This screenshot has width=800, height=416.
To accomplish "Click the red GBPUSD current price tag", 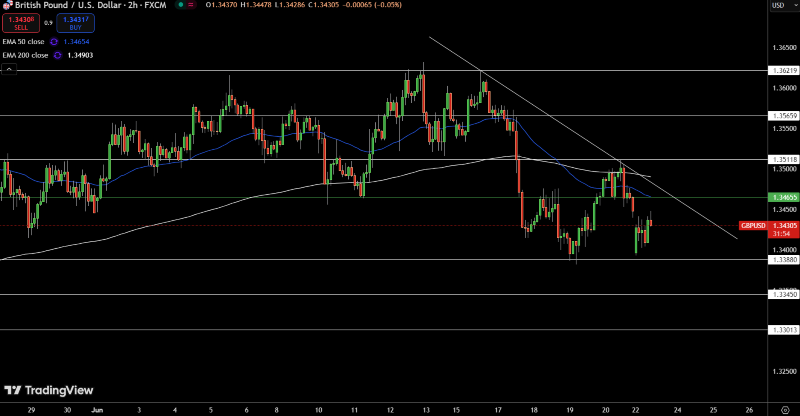I will click(x=753, y=226).
